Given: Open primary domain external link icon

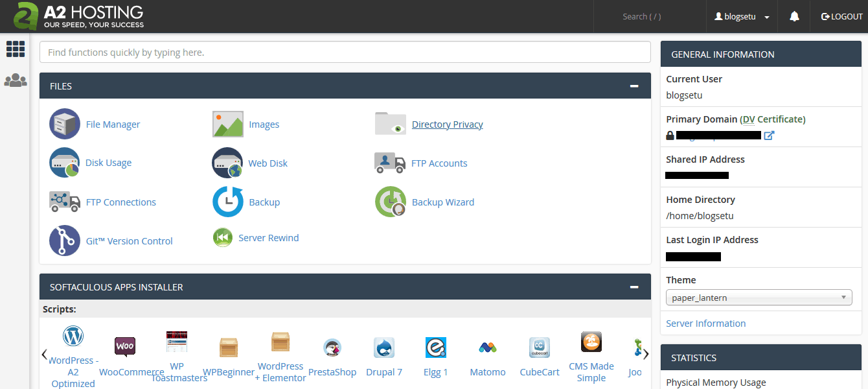Looking at the screenshot, I should click(769, 136).
